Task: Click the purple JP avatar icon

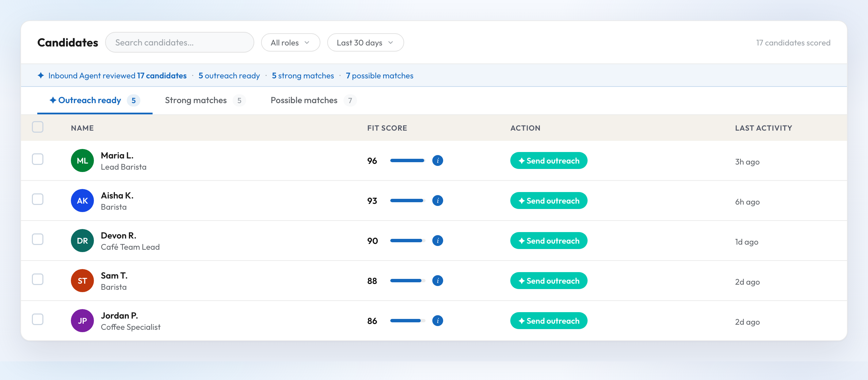Action: (x=82, y=321)
